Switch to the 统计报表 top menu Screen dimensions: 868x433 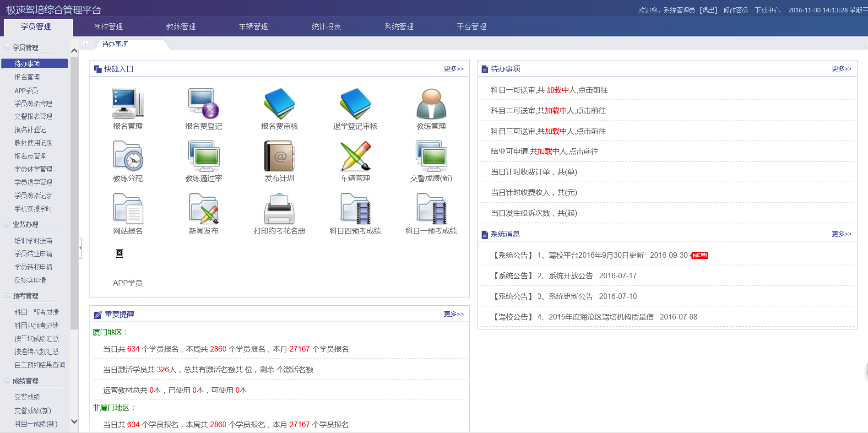click(x=326, y=27)
